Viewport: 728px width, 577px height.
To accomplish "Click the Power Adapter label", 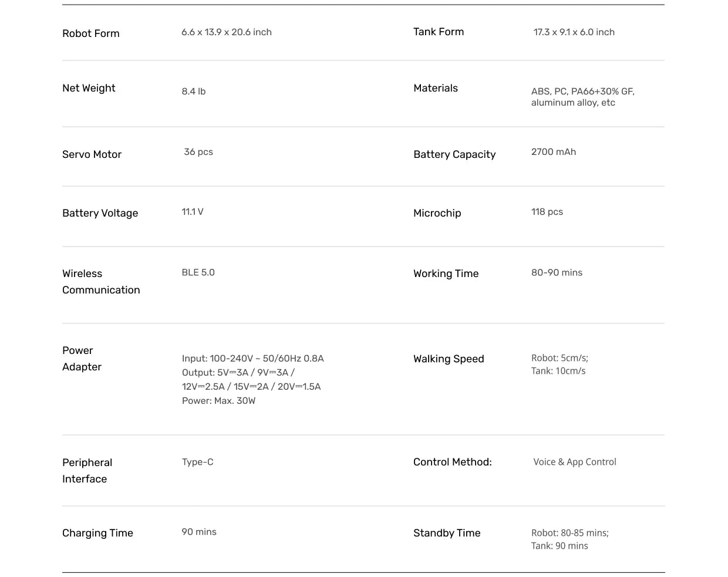I will pyautogui.click(x=82, y=359).
